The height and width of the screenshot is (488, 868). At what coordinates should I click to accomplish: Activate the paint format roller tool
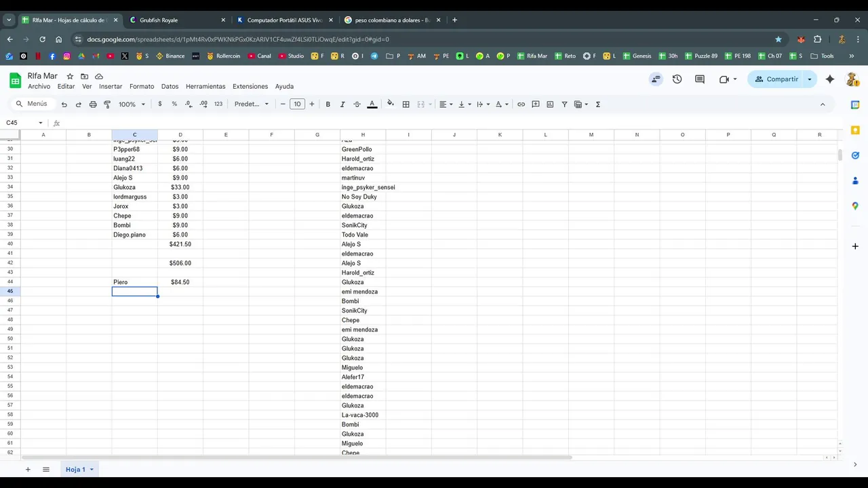(107, 104)
